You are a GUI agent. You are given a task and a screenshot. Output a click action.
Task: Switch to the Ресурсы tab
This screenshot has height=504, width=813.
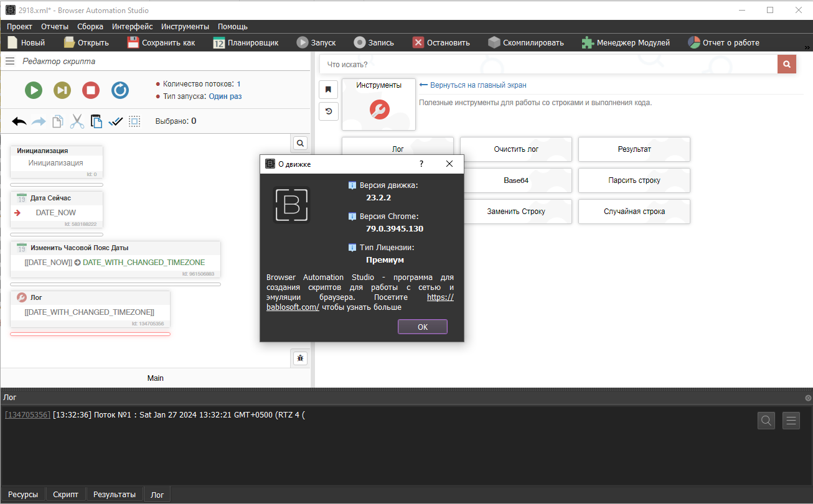[23, 494]
